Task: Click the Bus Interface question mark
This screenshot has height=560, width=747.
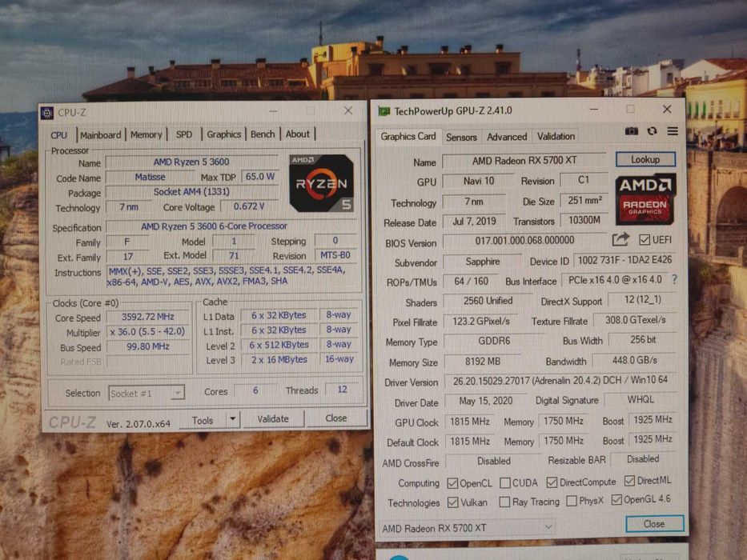Action: (x=675, y=279)
